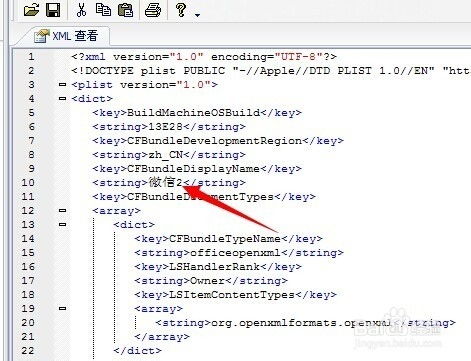
Task: Click the 13E28 build string value
Action: [165, 127]
